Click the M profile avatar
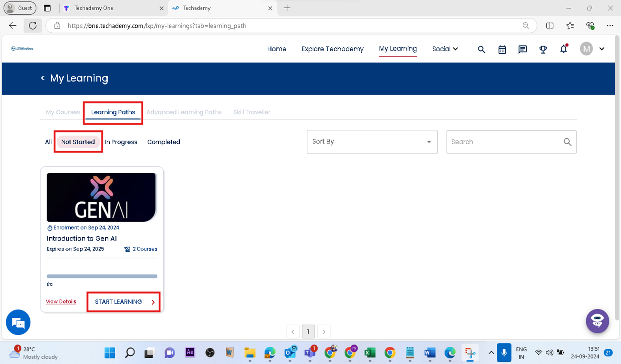This screenshot has height=364, width=621. click(587, 49)
